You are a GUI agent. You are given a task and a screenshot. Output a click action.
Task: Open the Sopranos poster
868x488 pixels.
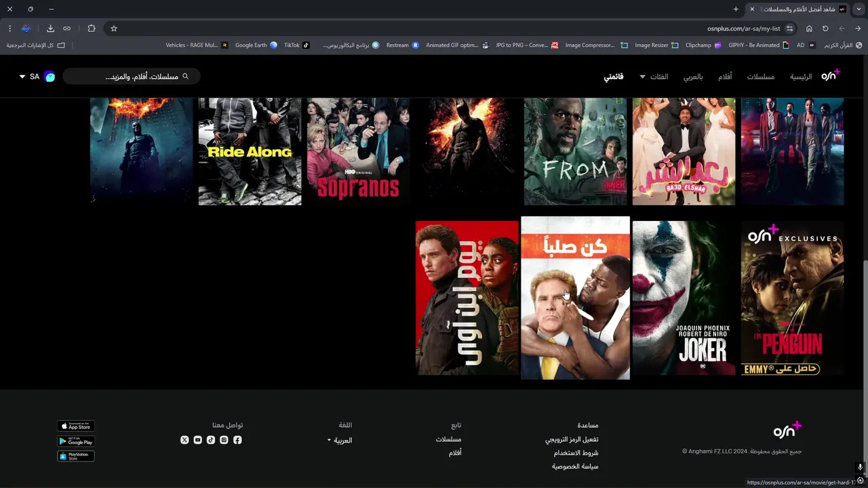pyautogui.click(x=358, y=151)
